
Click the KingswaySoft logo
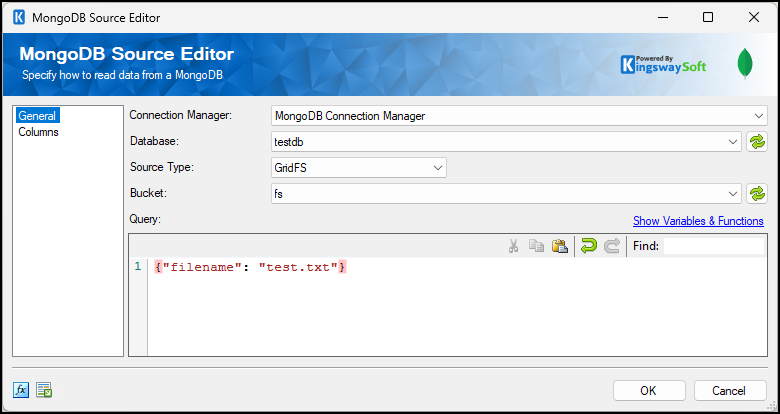click(663, 65)
